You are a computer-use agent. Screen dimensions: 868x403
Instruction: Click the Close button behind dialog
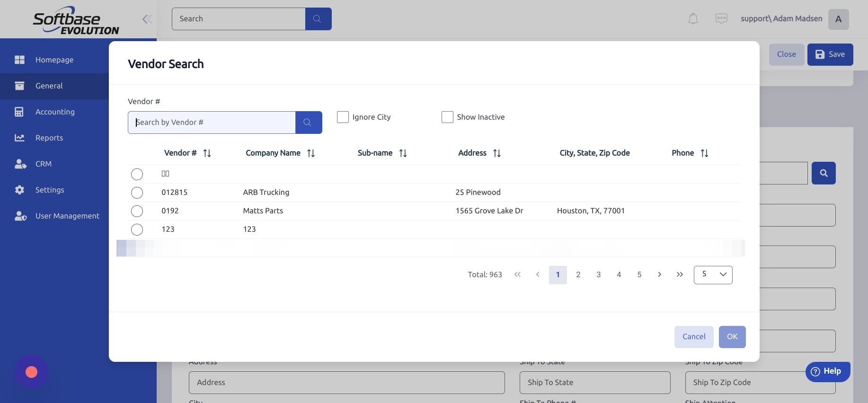point(787,54)
